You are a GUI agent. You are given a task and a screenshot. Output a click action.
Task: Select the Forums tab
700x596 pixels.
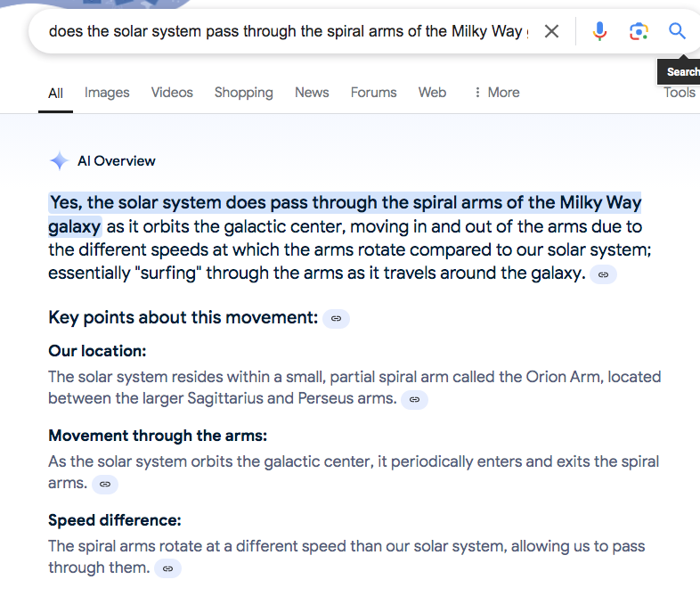click(373, 93)
